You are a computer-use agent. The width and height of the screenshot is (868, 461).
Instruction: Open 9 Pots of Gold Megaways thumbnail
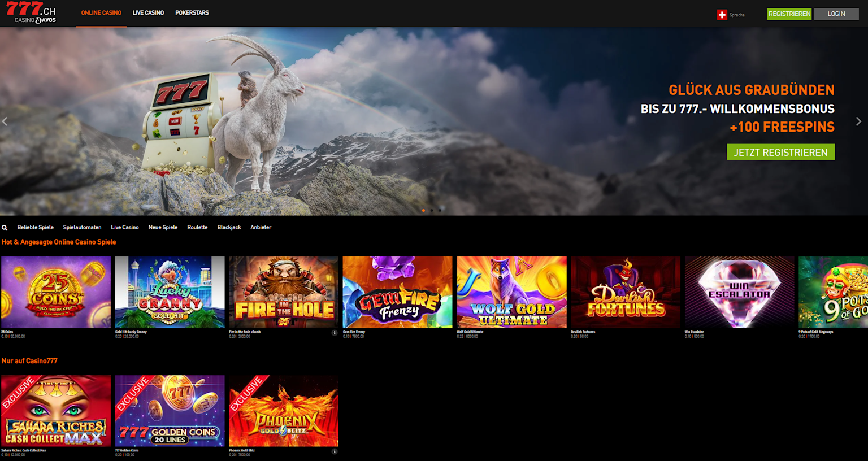pos(833,292)
